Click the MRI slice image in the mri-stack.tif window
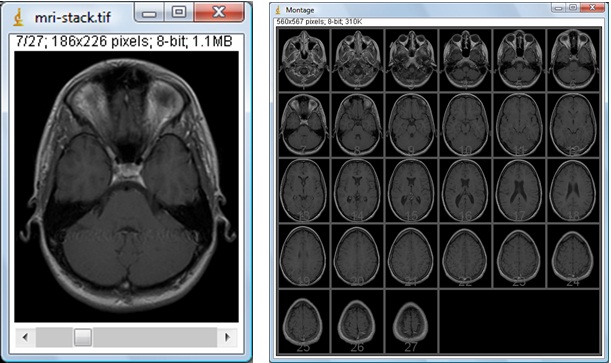The height and width of the screenshot is (363, 611). [x=126, y=187]
